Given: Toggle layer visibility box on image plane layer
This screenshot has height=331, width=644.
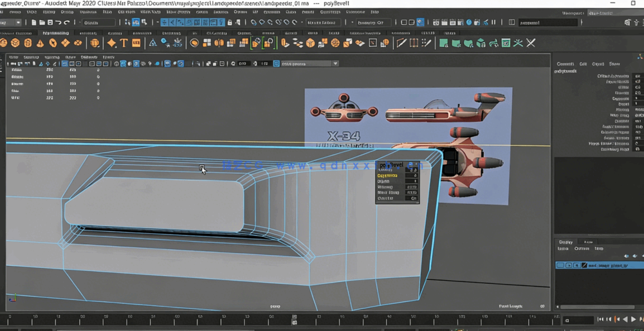Looking at the screenshot, I should coord(560,265).
